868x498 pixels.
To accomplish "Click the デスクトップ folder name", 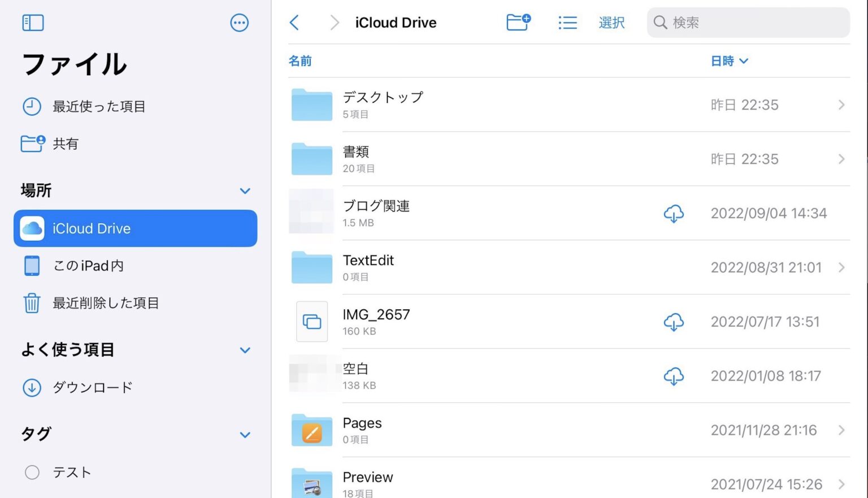I will (x=383, y=97).
